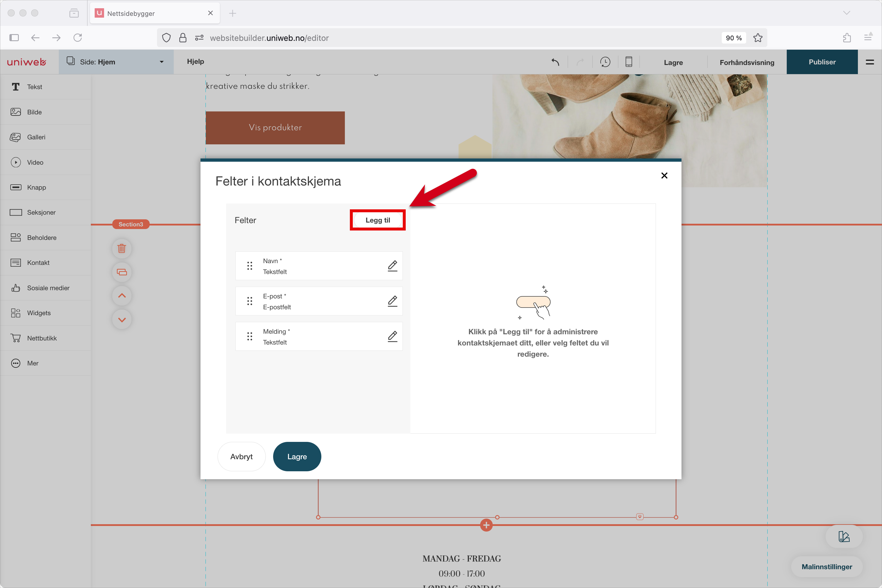882x588 pixels.
Task: Expand the Side: Hjem page dropdown
Action: point(116,62)
